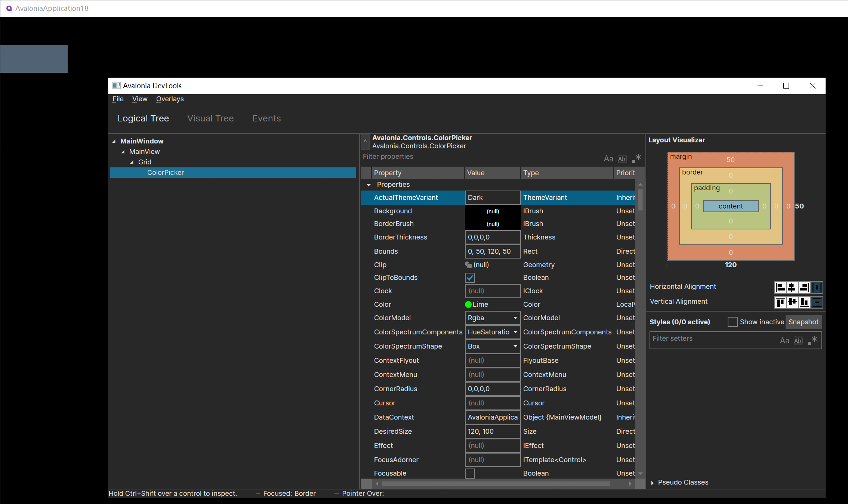Open the Overlays menu
This screenshot has height=504, width=848.
[x=170, y=99]
